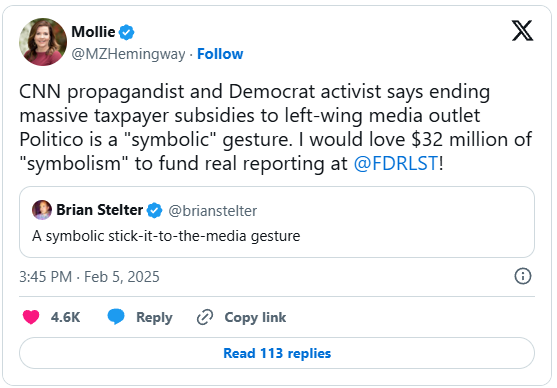The image size is (557, 388).
Task: Click the Mollie display name
Action: point(93,32)
